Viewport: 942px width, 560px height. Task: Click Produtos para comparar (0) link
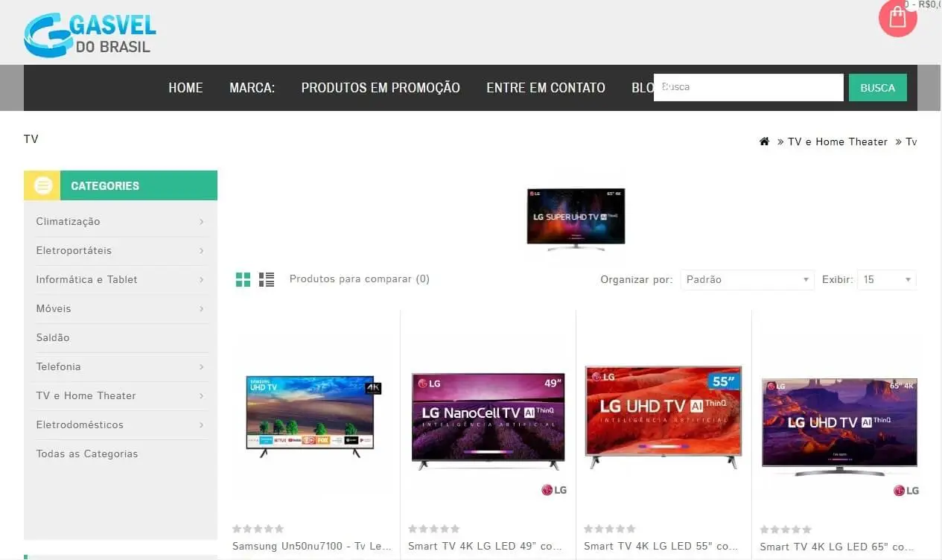tap(360, 279)
